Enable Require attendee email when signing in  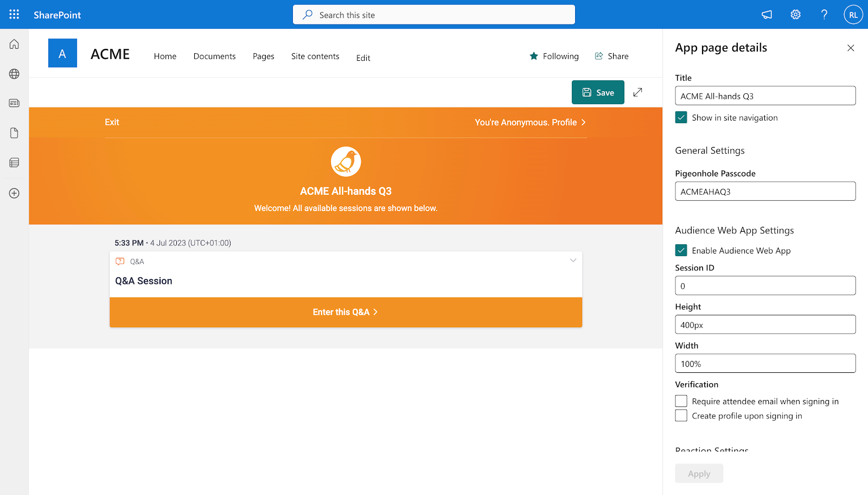pos(681,401)
